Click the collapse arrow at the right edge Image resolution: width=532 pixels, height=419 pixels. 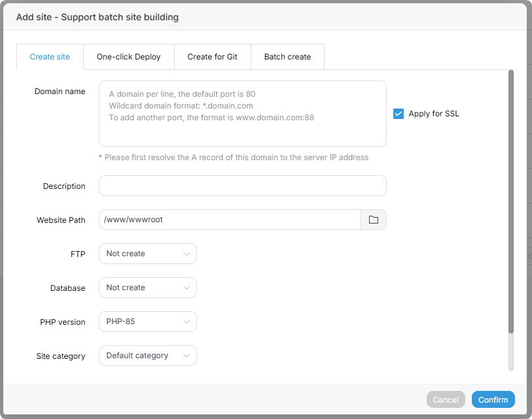click(529, 257)
